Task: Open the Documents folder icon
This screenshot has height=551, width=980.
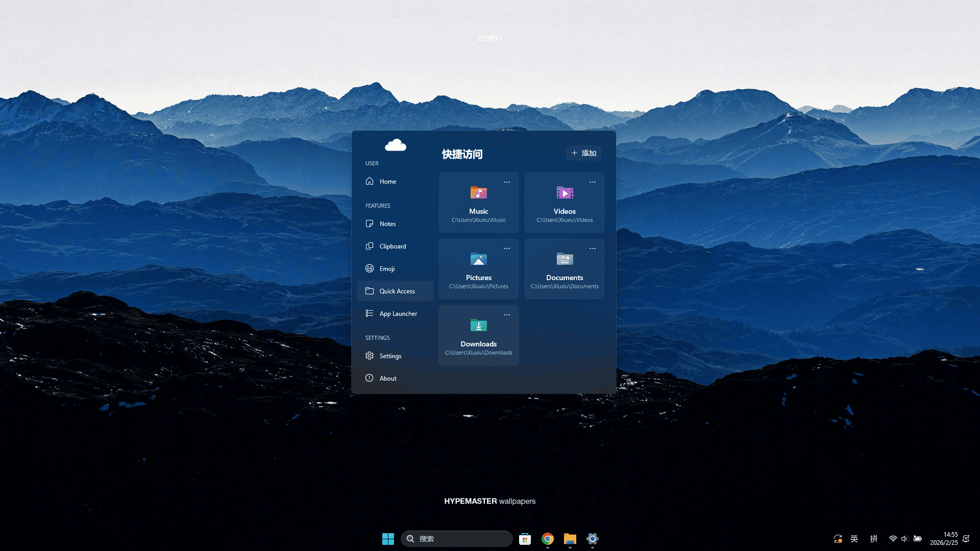Action: (x=564, y=259)
